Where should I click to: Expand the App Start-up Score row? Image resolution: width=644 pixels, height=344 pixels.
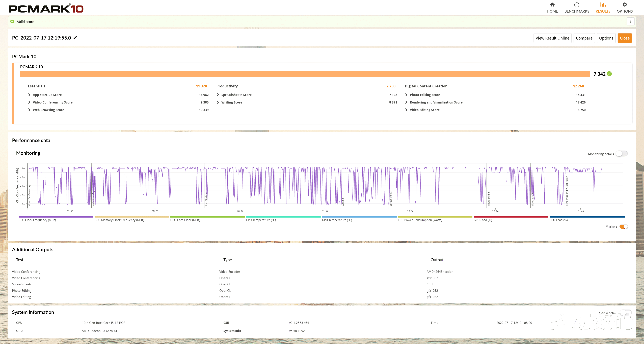(x=29, y=95)
